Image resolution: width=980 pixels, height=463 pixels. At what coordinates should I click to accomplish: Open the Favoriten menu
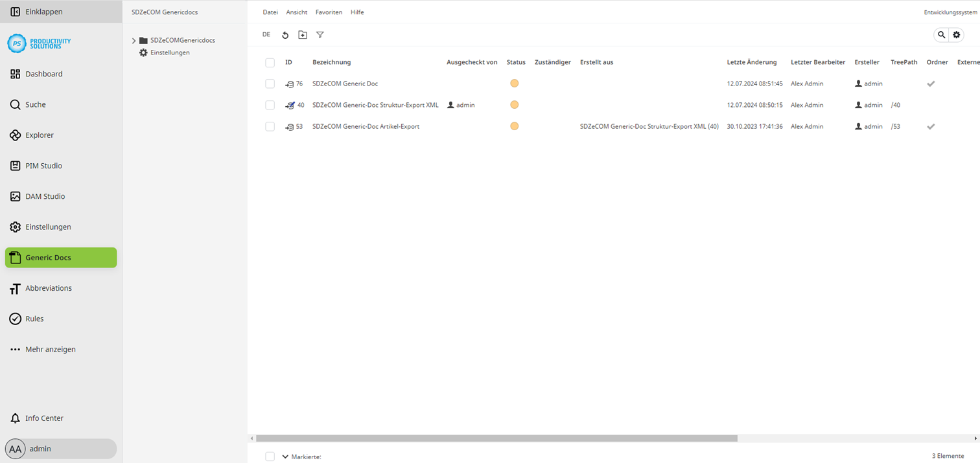click(x=329, y=12)
